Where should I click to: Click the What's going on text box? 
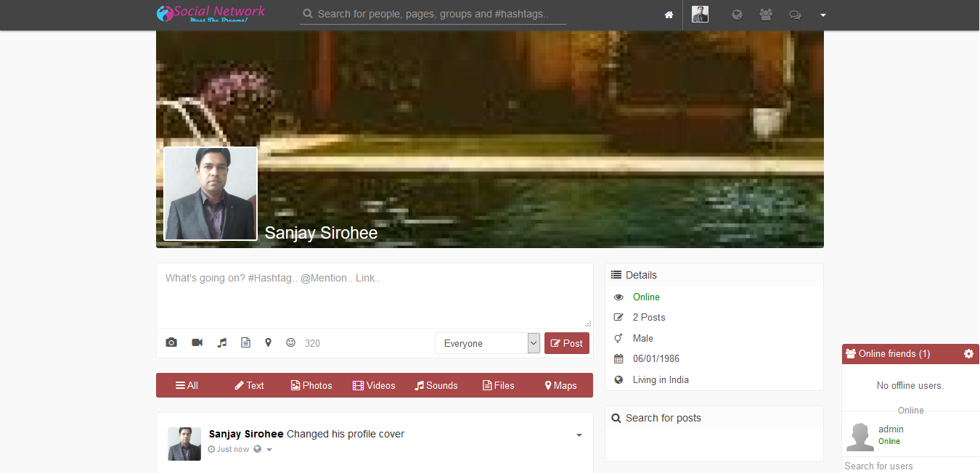[374, 295]
